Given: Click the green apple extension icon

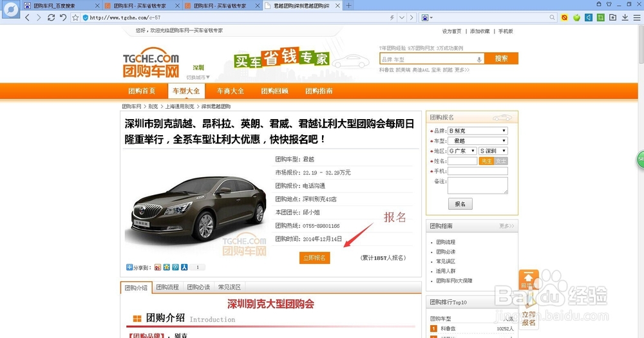Looking at the screenshot, I should point(576,17).
